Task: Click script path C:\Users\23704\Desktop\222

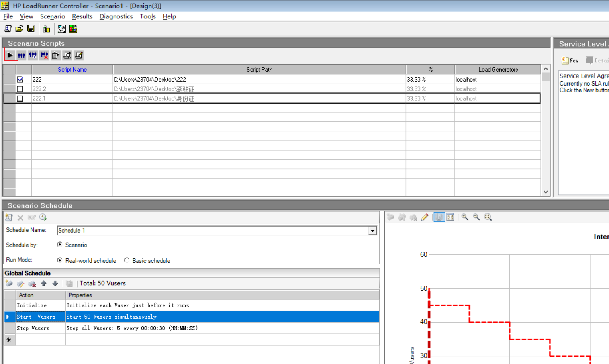Action: (150, 80)
